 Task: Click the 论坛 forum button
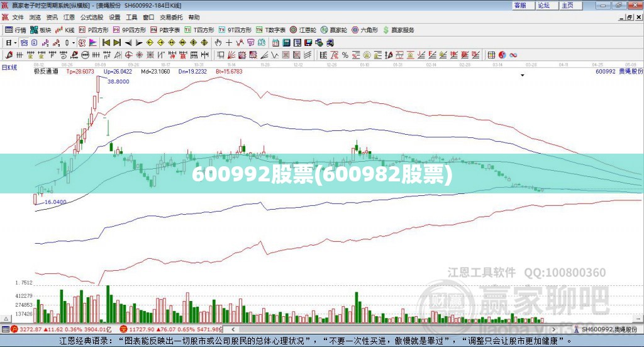click(x=548, y=5)
